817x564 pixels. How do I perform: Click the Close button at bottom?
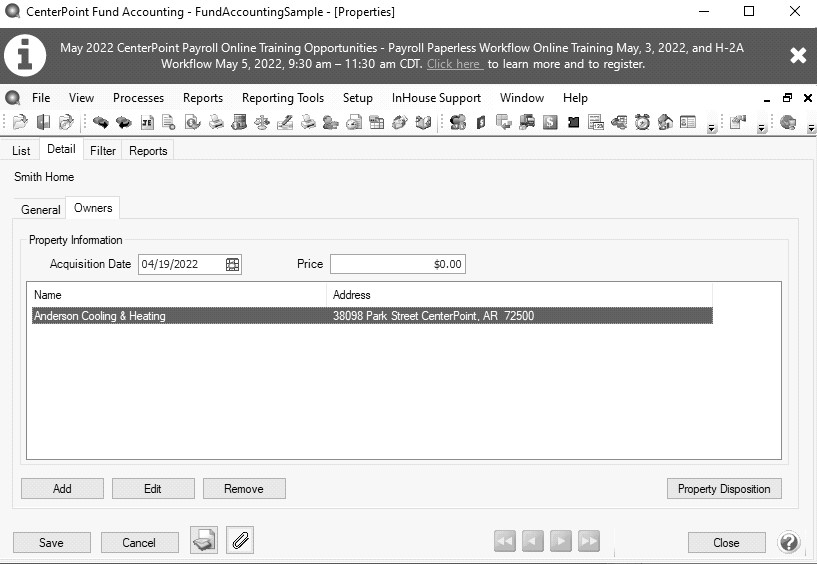(726, 543)
